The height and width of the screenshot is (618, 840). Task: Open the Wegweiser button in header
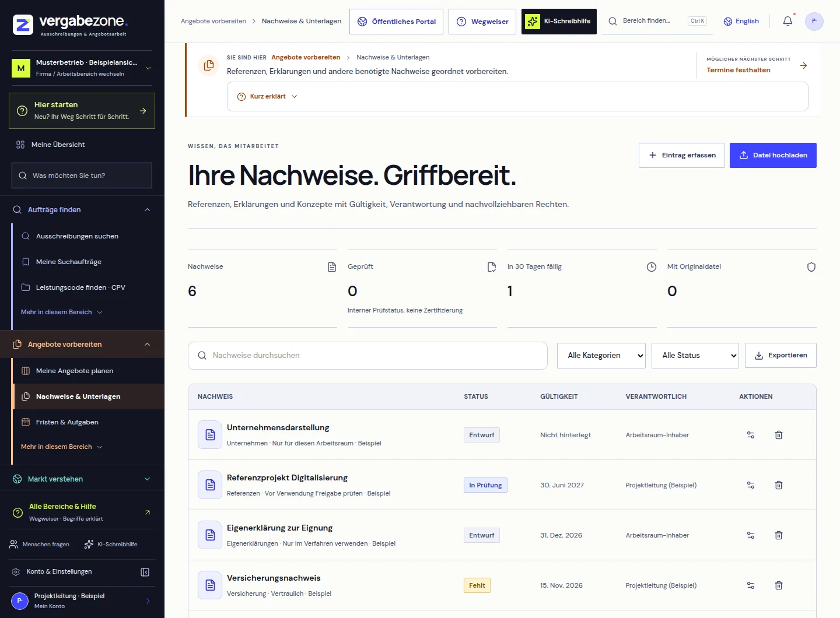pos(482,22)
